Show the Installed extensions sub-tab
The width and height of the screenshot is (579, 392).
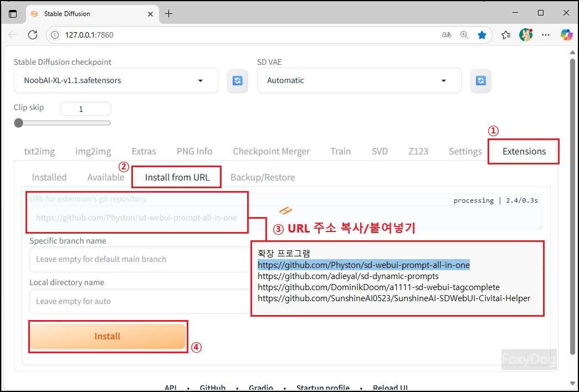click(49, 177)
